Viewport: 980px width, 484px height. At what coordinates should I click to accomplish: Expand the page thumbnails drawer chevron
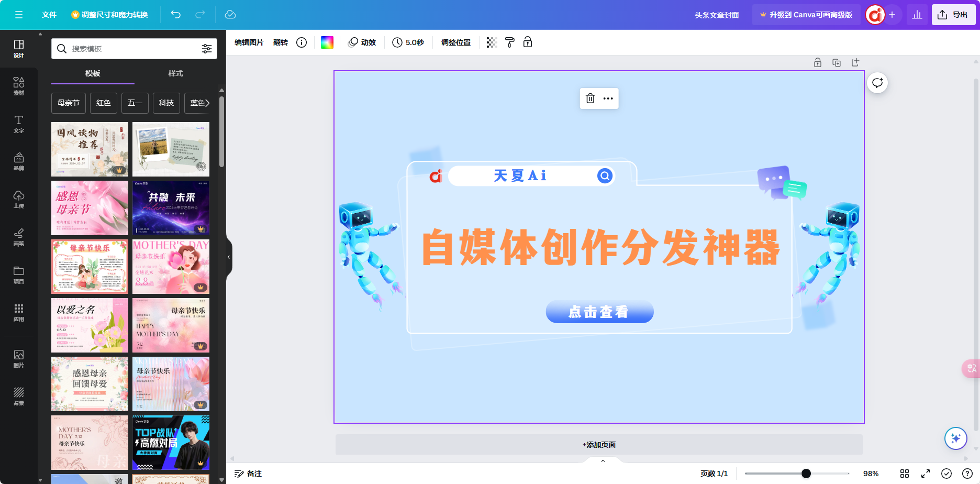[x=603, y=461]
